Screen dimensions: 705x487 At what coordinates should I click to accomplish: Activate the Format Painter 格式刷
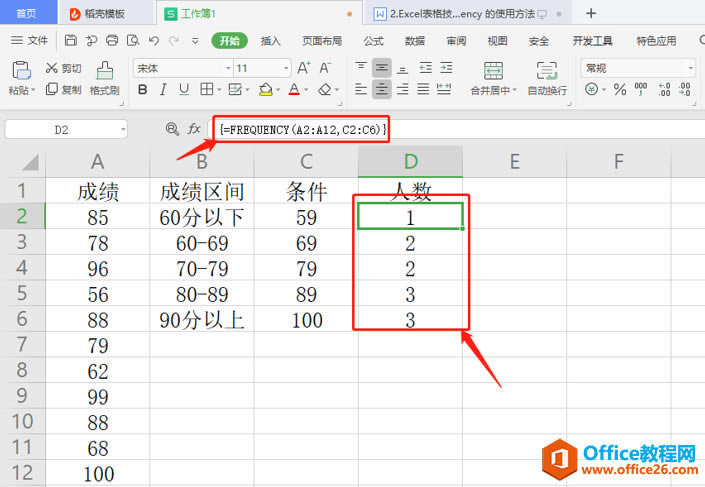104,79
